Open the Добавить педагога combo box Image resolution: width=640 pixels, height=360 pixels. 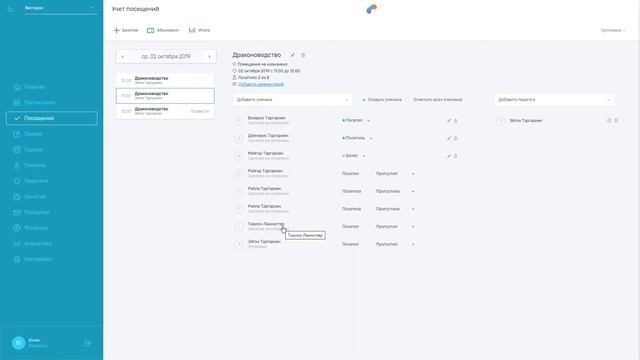click(554, 100)
